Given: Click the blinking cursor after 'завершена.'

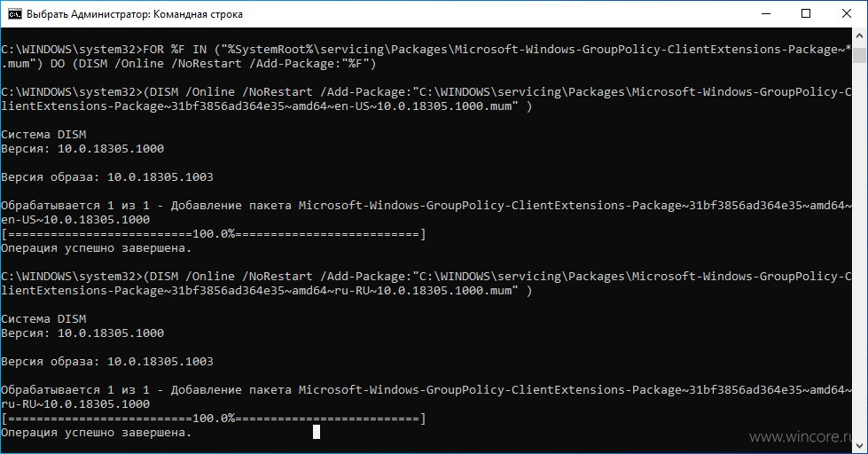Looking at the screenshot, I should [x=317, y=432].
